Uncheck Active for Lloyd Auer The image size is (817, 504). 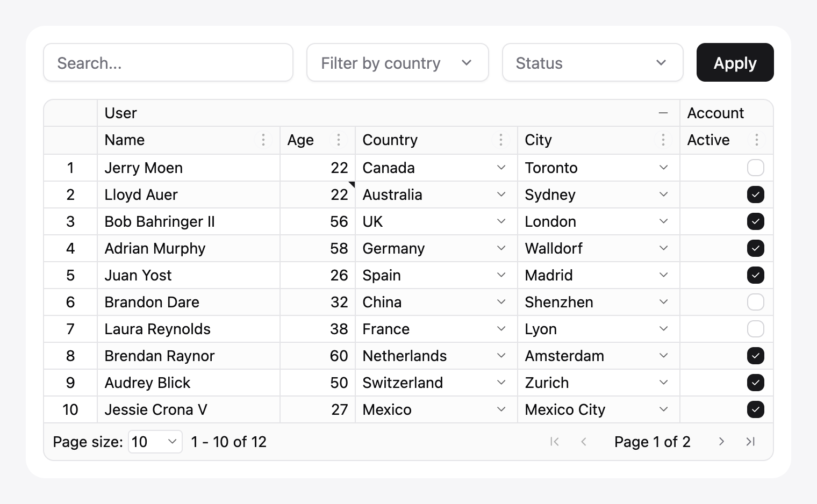coord(755,195)
